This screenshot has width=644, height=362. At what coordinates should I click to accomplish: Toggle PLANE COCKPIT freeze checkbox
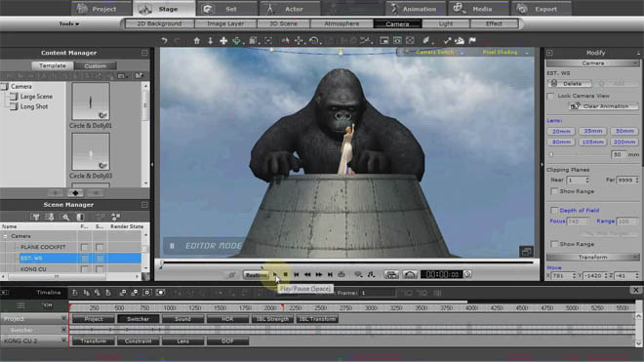coord(85,248)
